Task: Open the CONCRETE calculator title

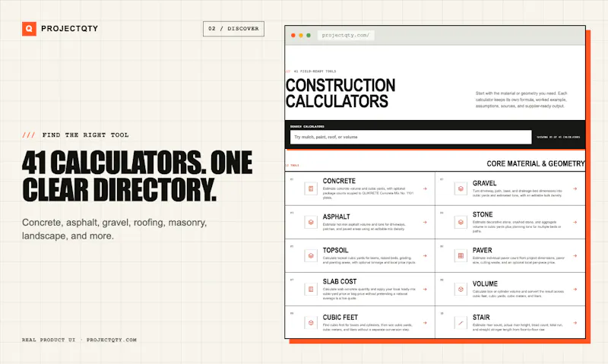Action: click(339, 181)
